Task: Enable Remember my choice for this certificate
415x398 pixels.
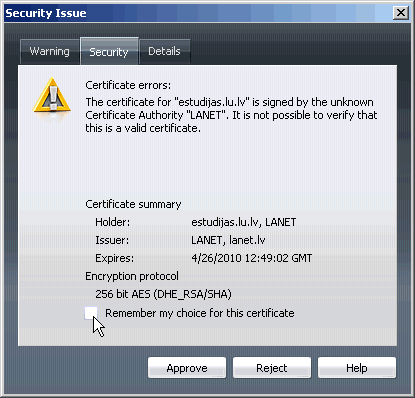Action: pyautogui.click(x=91, y=313)
